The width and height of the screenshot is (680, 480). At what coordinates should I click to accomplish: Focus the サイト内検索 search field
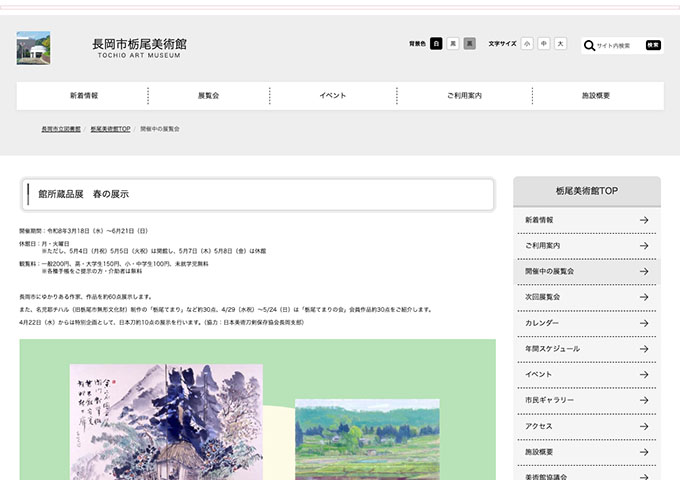[x=619, y=46]
